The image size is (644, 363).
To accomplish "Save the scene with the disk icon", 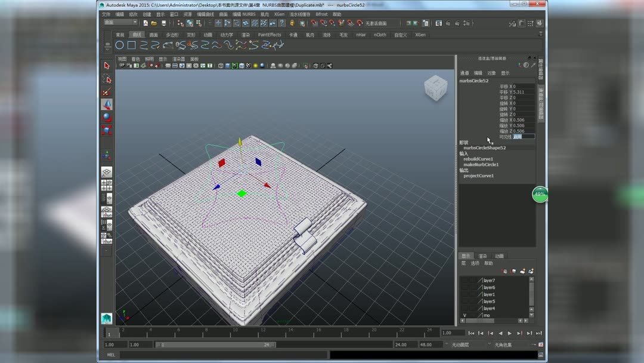I will click(x=164, y=23).
